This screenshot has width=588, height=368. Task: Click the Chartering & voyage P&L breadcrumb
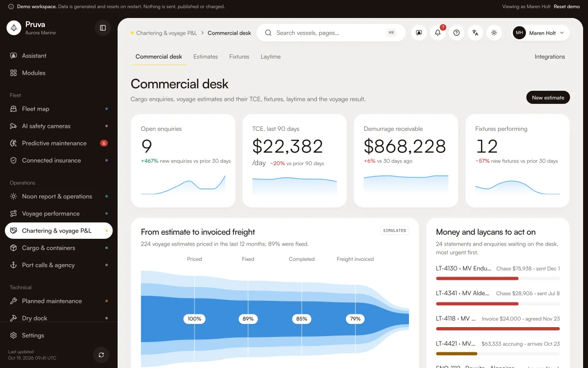167,33
